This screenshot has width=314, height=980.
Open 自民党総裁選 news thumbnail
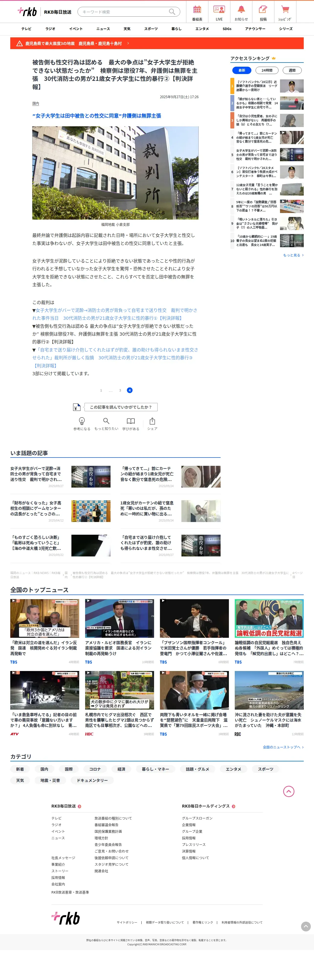point(269,618)
